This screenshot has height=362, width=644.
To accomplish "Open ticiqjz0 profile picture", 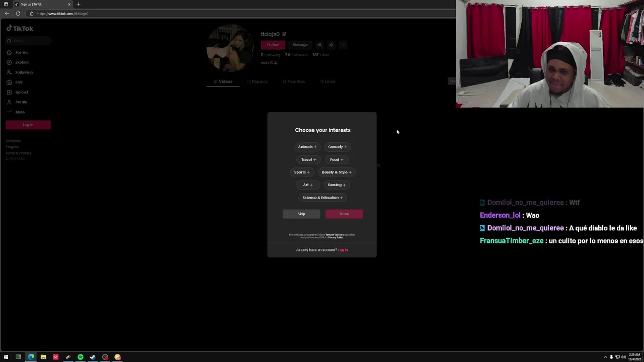I will [230, 48].
